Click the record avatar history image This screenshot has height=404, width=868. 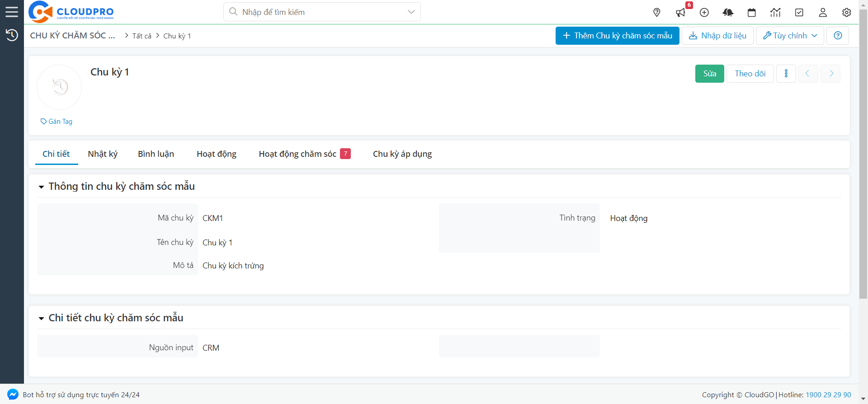[59, 87]
